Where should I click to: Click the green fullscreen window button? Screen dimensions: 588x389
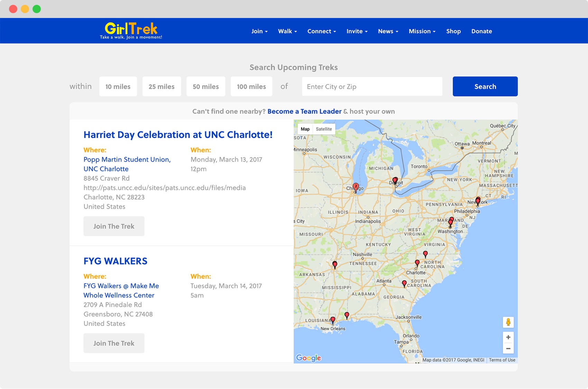[37, 9]
